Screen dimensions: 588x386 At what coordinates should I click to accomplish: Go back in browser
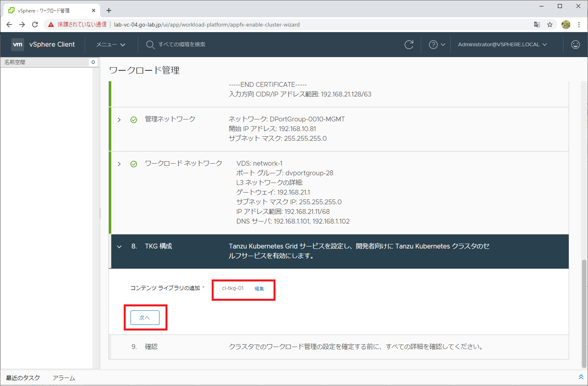tap(9, 25)
